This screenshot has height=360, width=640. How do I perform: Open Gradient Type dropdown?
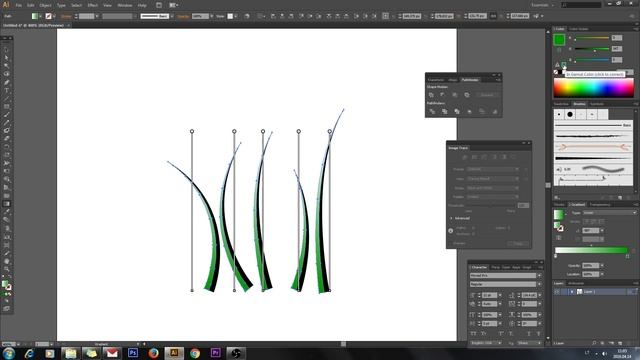[609, 213]
